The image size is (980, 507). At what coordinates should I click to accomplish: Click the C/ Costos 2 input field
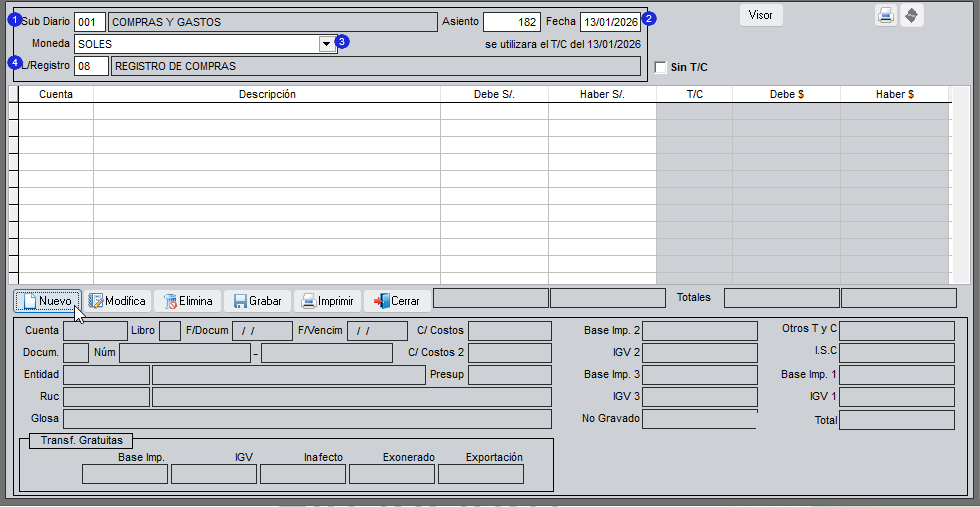coord(510,353)
